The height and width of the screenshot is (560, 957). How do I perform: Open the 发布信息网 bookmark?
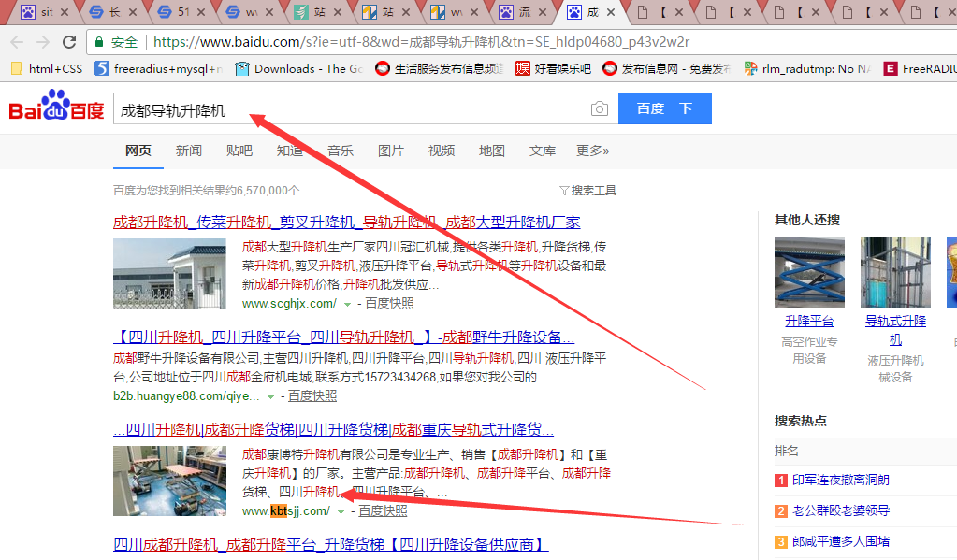(x=666, y=69)
